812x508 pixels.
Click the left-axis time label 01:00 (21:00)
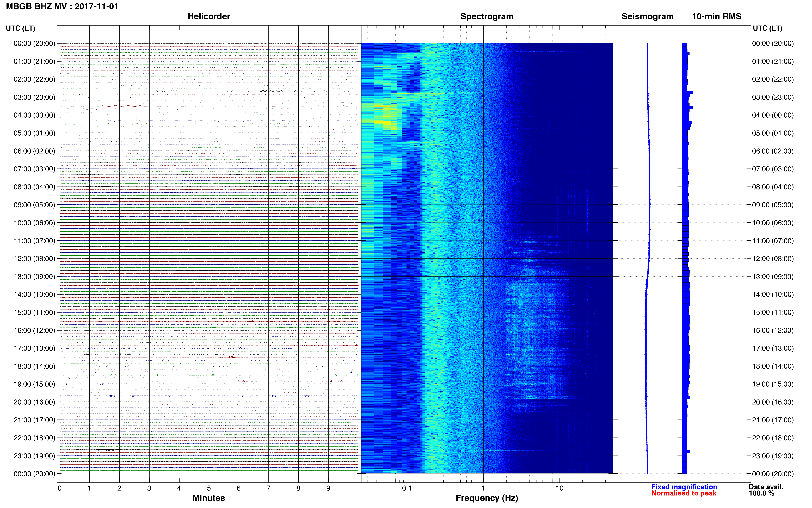click(x=34, y=62)
